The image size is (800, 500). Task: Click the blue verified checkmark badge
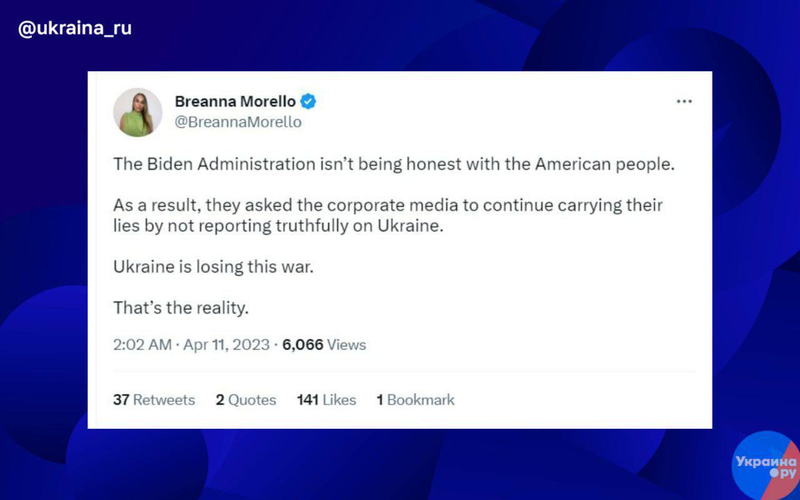310,101
